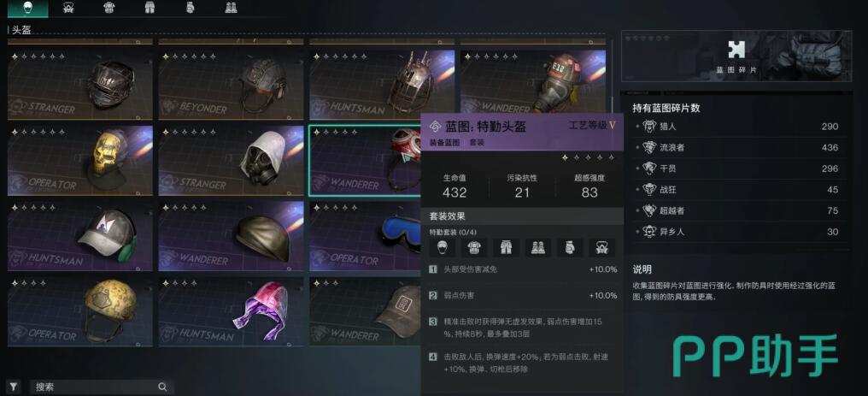
Task: Pick the black beret Wanderer blueprint
Action: tap(231, 236)
